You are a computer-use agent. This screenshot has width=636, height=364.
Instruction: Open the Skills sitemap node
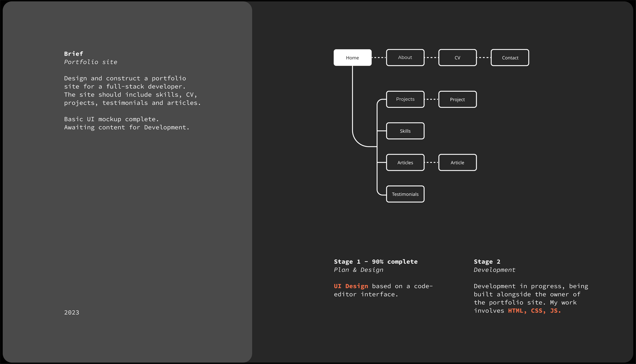[x=405, y=131]
